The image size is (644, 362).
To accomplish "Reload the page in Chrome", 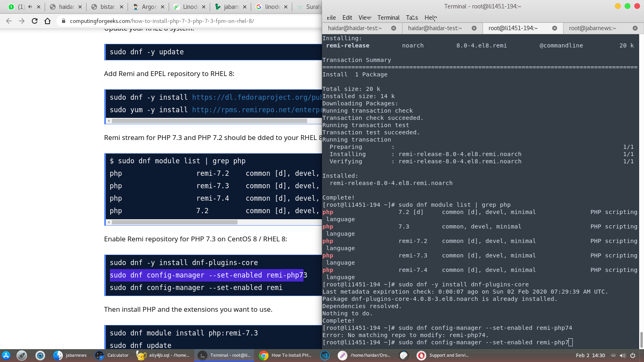I will coord(35,21).
